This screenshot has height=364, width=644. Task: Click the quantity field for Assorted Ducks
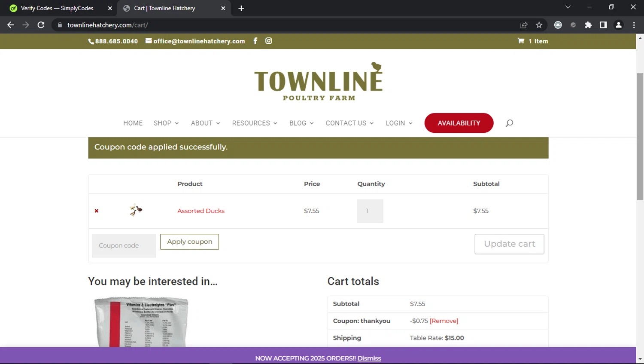370,211
